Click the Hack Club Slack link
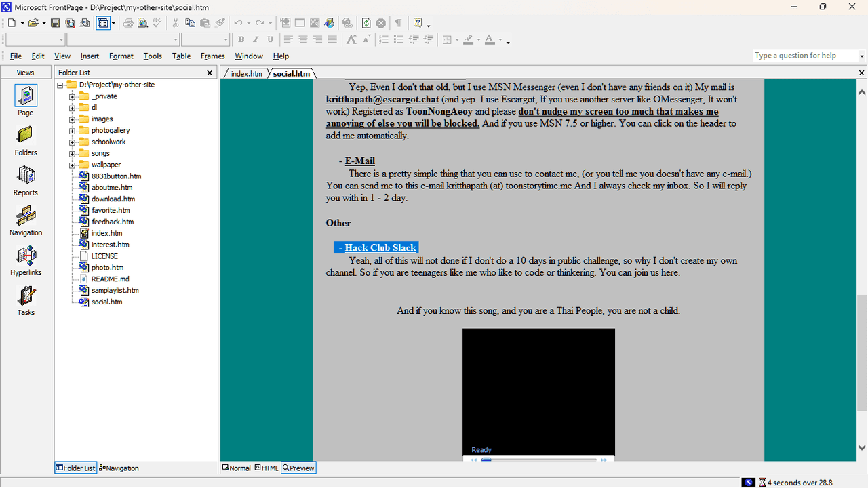The width and height of the screenshot is (868, 488). [380, 248]
